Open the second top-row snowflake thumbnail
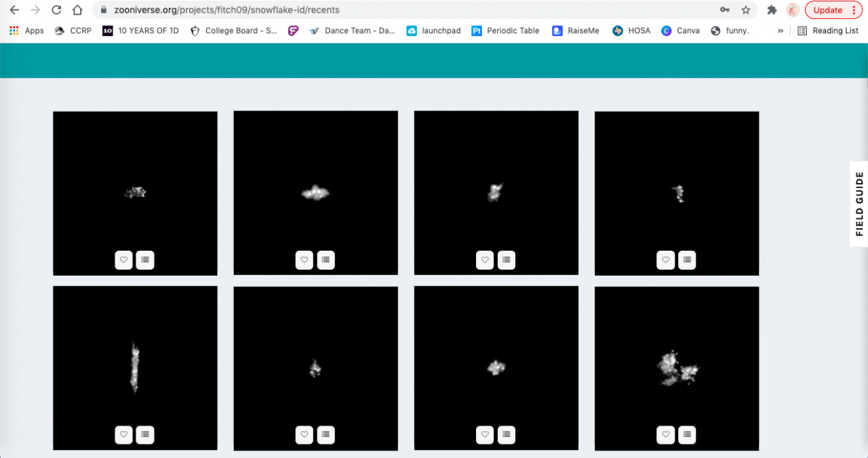Screen dimensions: 868x458 [315, 193]
